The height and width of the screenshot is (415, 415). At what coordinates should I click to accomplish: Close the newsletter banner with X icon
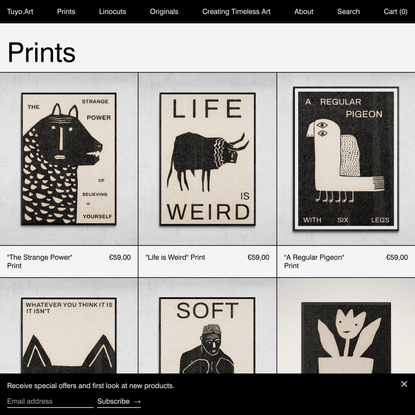(x=404, y=384)
